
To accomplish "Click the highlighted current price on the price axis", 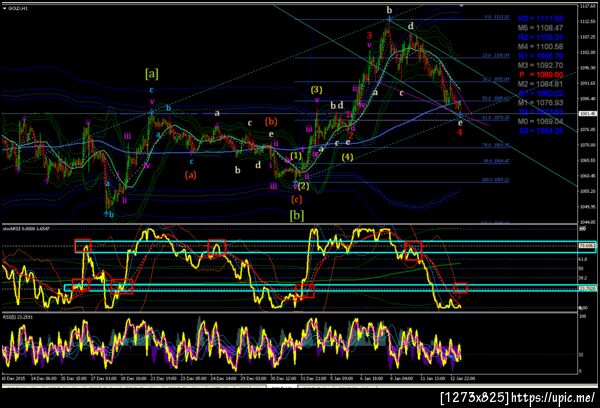I will point(587,114).
